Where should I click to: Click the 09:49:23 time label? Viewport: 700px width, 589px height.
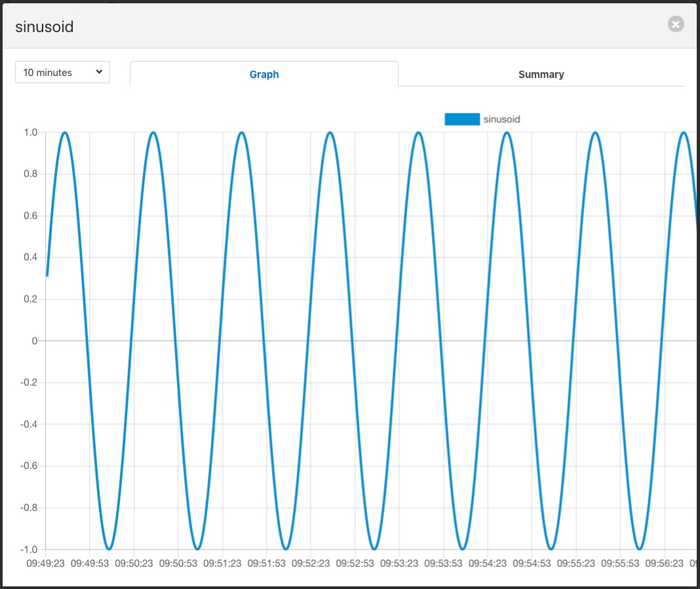[x=45, y=563]
